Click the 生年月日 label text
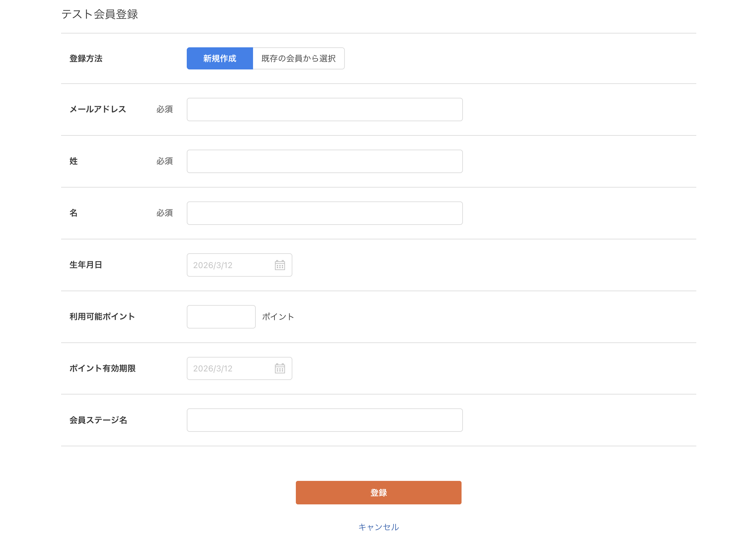Viewport: 756px width, 541px height. (x=86, y=265)
